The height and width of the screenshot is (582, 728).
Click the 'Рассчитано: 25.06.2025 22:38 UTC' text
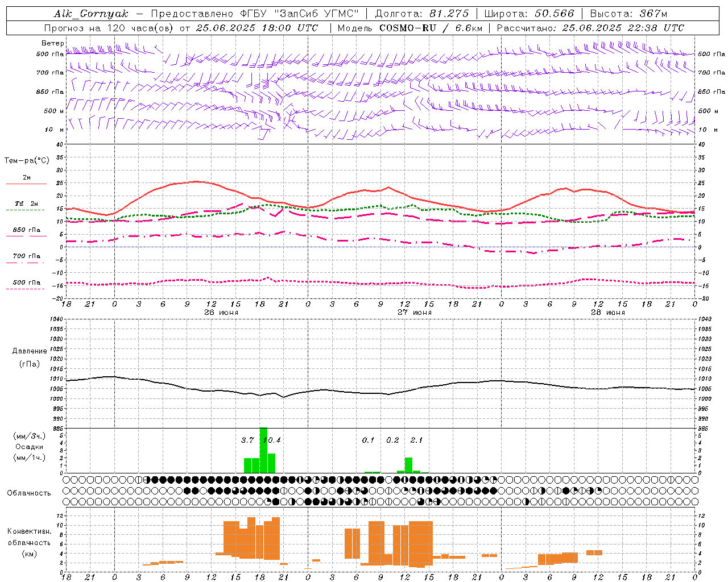click(590, 28)
